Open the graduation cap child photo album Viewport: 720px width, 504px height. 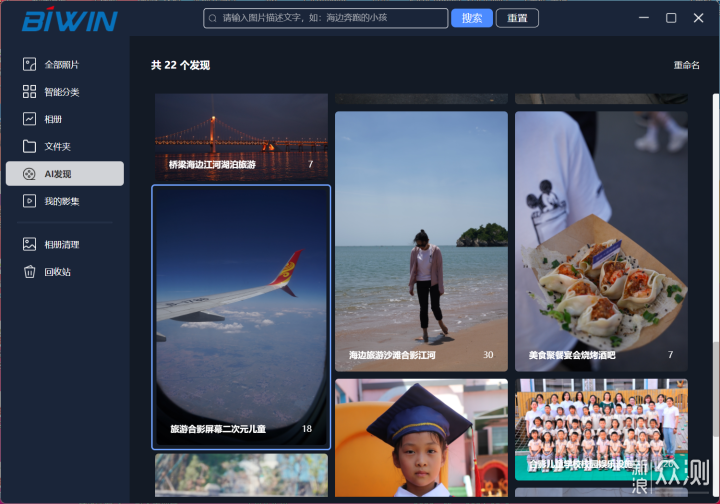[421, 437]
